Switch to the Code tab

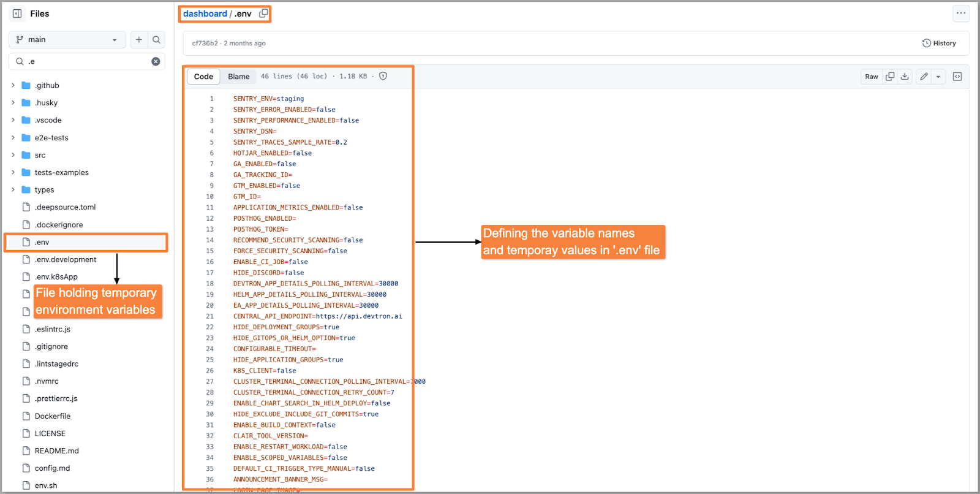pos(203,77)
